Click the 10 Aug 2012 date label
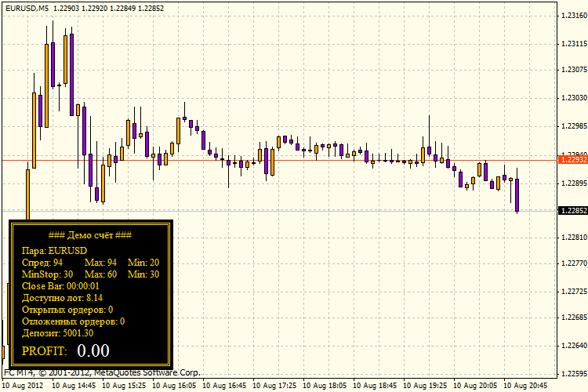 pos(23,385)
